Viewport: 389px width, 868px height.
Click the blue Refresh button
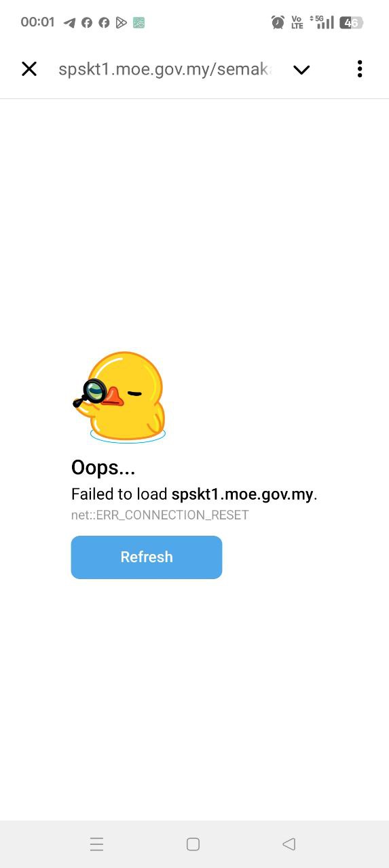147,557
